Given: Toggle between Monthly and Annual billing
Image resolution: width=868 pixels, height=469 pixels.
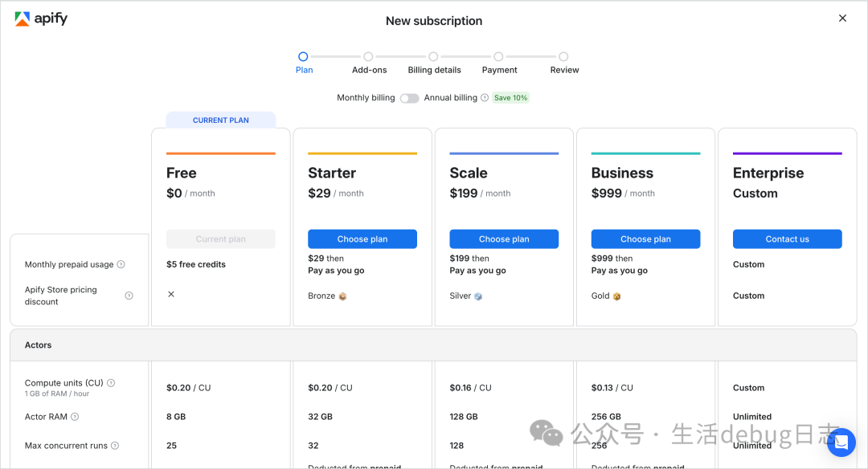Looking at the screenshot, I should coord(410,98).
